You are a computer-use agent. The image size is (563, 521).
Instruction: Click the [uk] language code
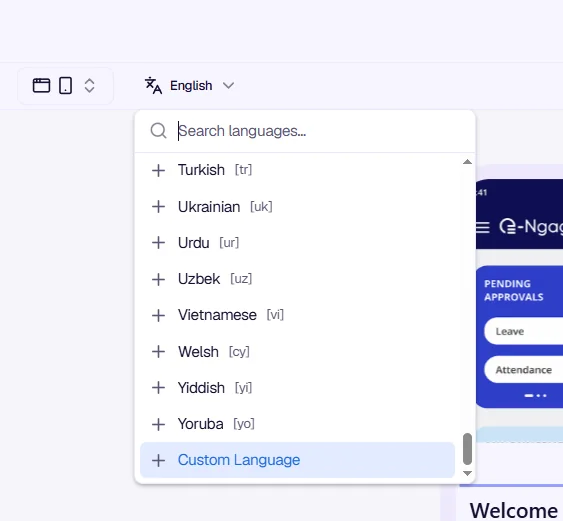point(261,207)
